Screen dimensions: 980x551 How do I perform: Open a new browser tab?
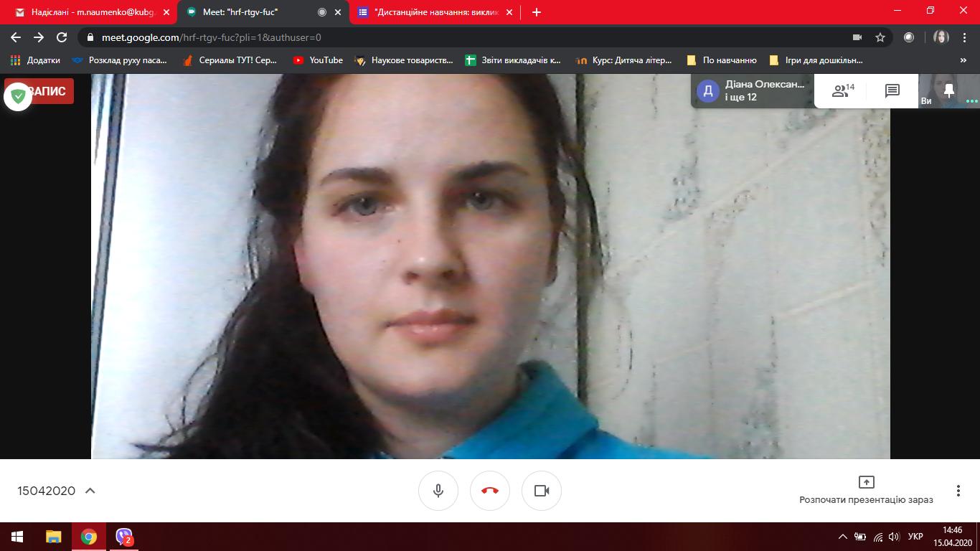537,12
